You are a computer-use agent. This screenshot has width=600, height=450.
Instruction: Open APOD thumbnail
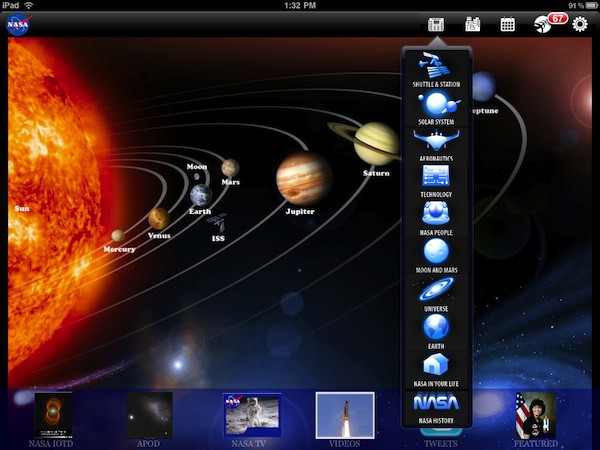click(x=149, y=415)
